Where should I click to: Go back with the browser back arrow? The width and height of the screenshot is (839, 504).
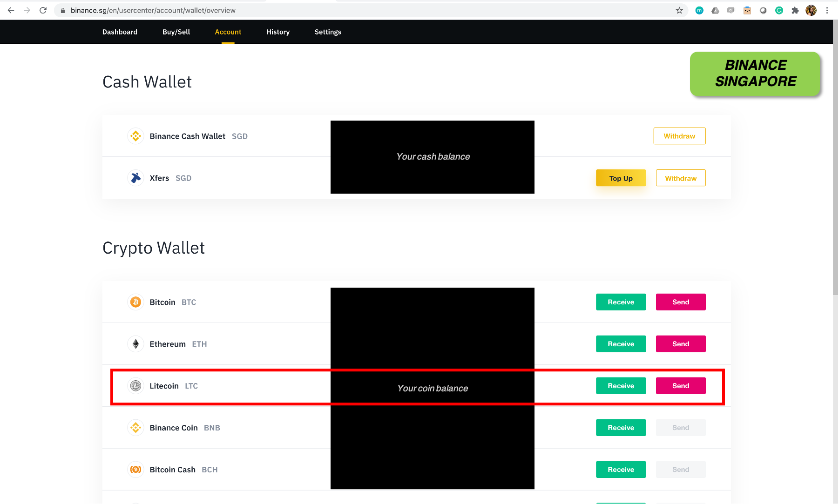pos(11,10)
